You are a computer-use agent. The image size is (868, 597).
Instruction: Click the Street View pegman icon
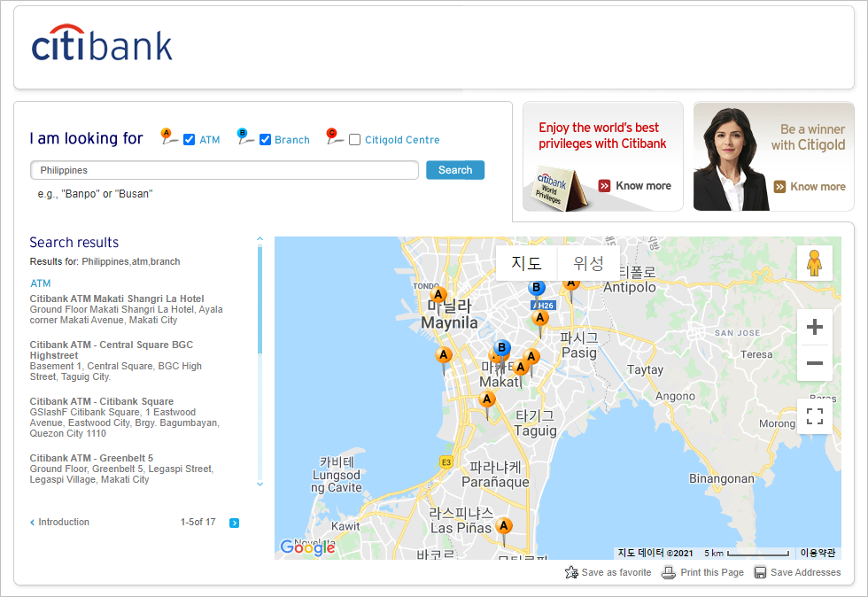coord(814,263)
